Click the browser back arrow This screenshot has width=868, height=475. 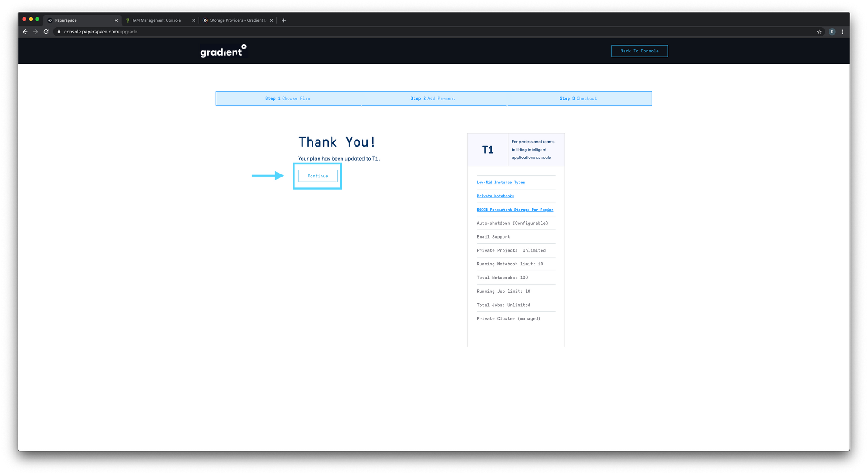click(25, 32)
